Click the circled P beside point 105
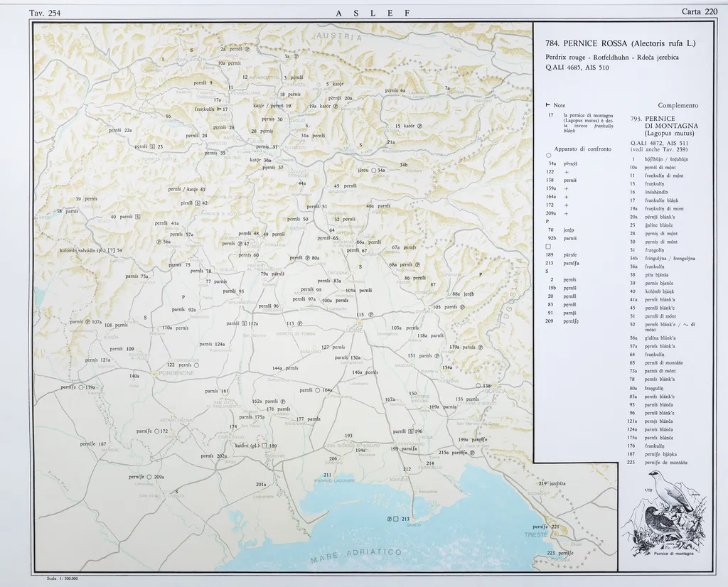Image resolution: width=728 pixels, height=587 pixels. [x=461, y=308]
